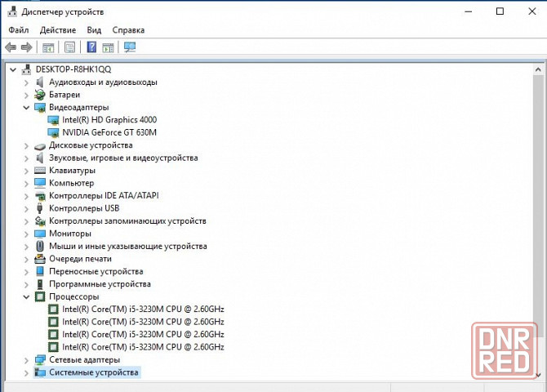Open the Вид menu
The width and height of the screenshot is (547, 392).
94,30
